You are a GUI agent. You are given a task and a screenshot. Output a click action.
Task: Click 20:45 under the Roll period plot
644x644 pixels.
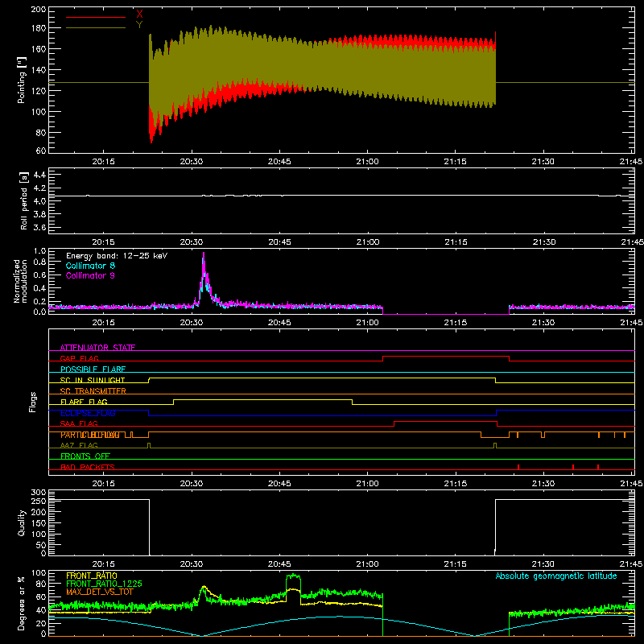pos(279,242)
